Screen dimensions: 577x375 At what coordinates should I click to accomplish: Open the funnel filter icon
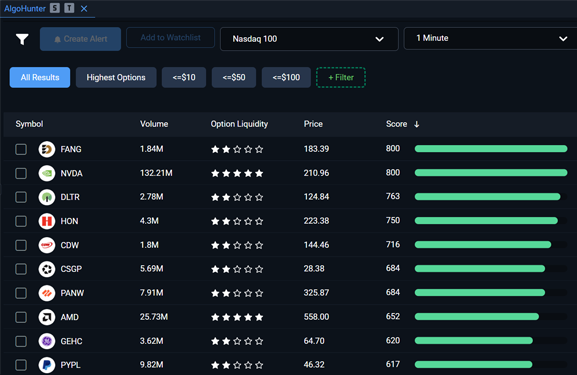[x=22, y=39]
